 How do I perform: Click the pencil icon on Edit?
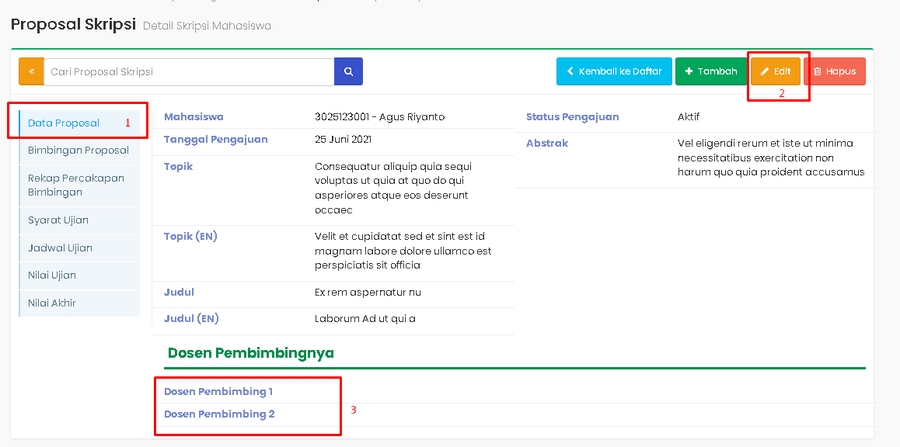click(765, 72)
